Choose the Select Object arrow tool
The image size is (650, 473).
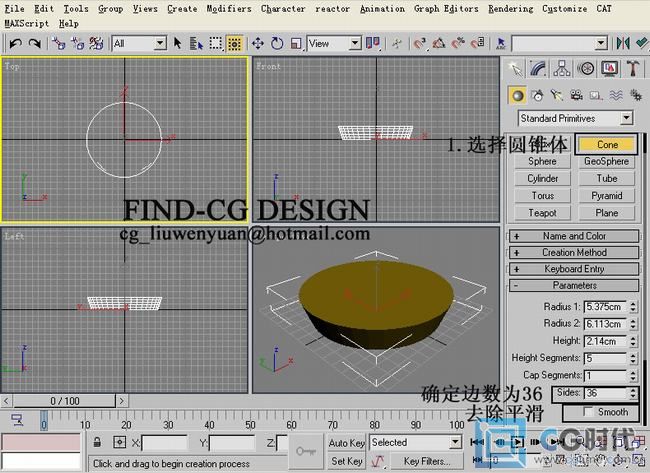[178, 43]
